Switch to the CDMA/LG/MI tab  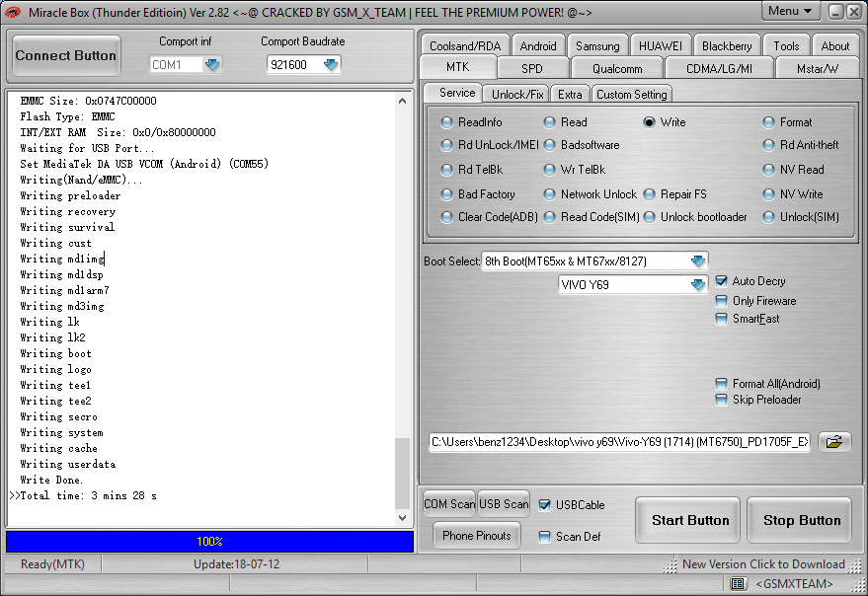[x=719, y=69]
